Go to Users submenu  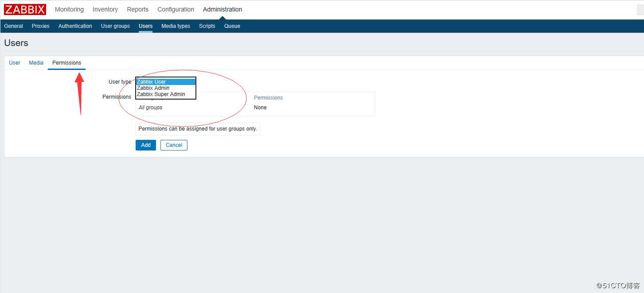point(145,26)
